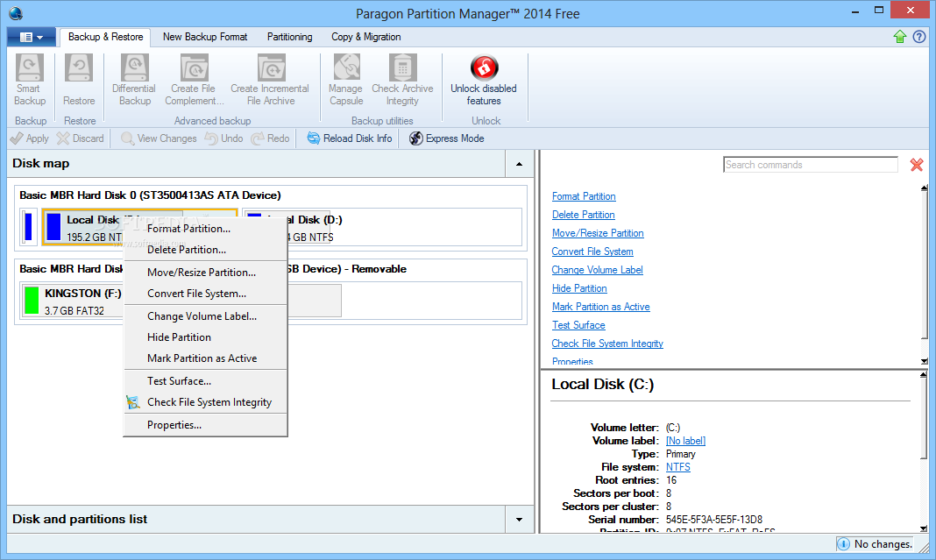Open Differential Backup tool
Image resolution: width=936 pixels, height=560 pixels.
tap(134, 80)
